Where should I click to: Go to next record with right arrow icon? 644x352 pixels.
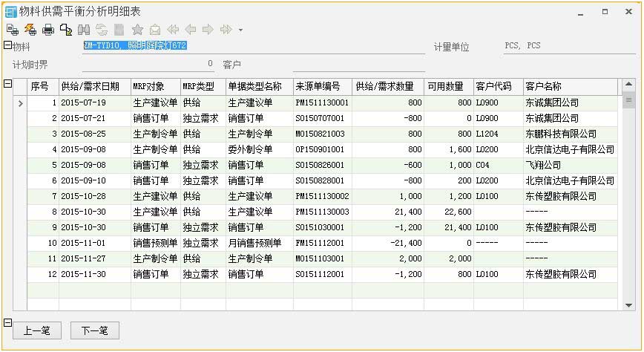point(208,30)
